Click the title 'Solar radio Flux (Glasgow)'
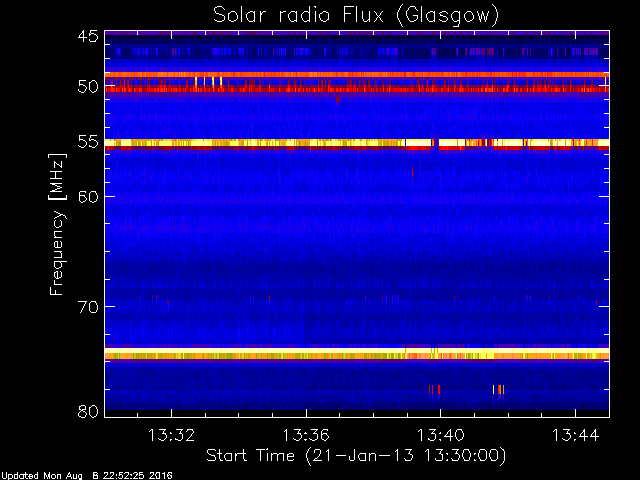 point(356,16)
